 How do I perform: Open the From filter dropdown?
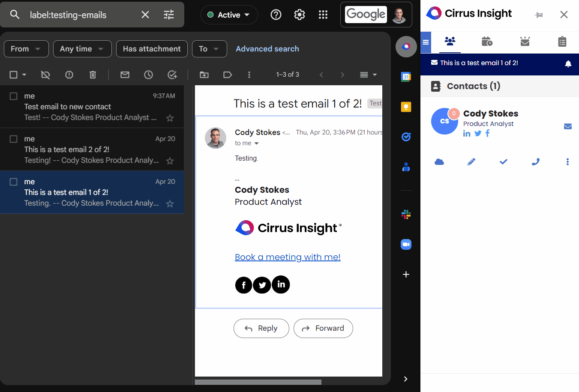tap(26, 49)
